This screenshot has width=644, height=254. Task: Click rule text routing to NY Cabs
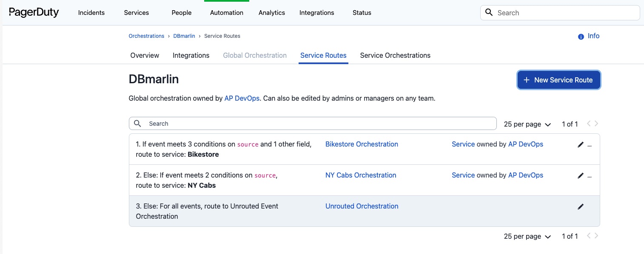207,180
